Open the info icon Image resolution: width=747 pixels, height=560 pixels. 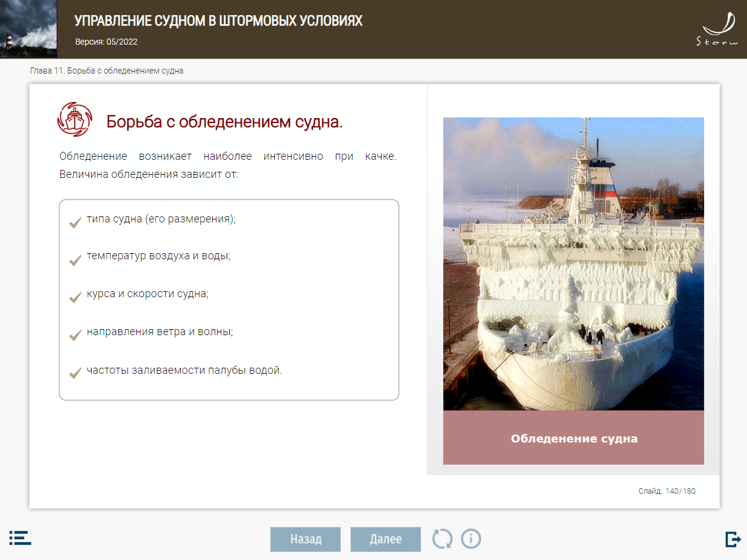tap(471, 538)
